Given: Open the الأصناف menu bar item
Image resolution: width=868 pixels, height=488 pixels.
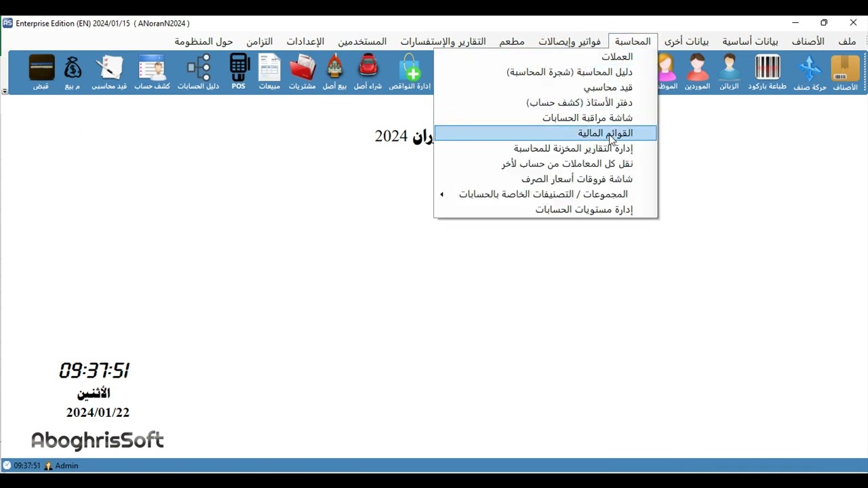Looking at the screenshot, I should pyautogui.click(x=808, y=41).
